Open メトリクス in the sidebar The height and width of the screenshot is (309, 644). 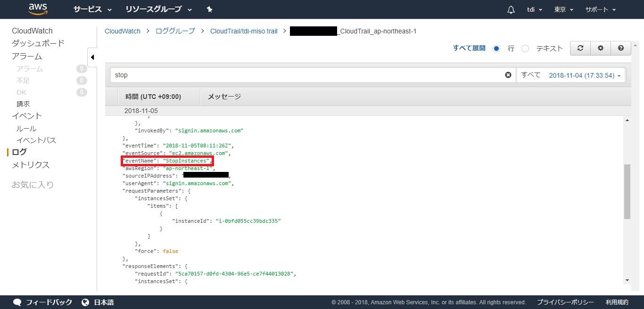31,165
